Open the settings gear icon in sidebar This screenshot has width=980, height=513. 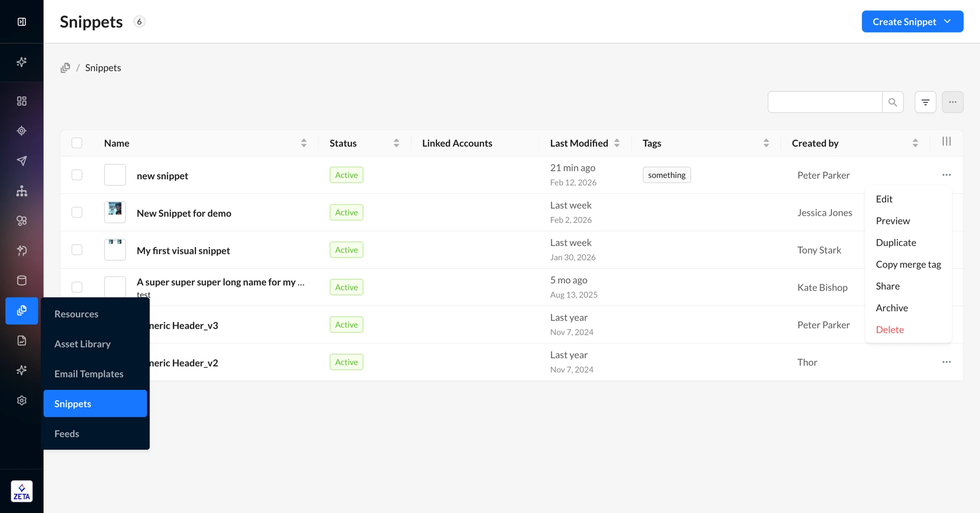coord(21,400)
